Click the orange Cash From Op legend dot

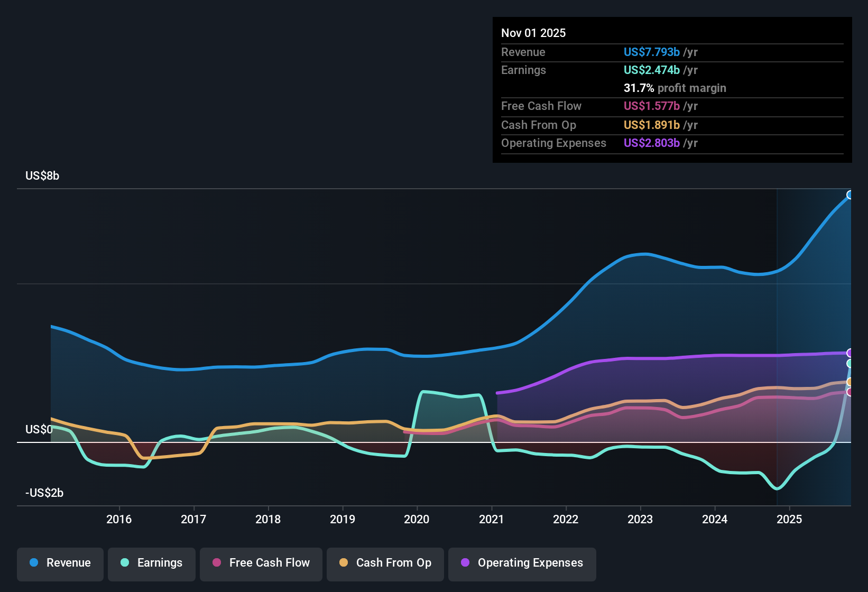coord(344,563)
